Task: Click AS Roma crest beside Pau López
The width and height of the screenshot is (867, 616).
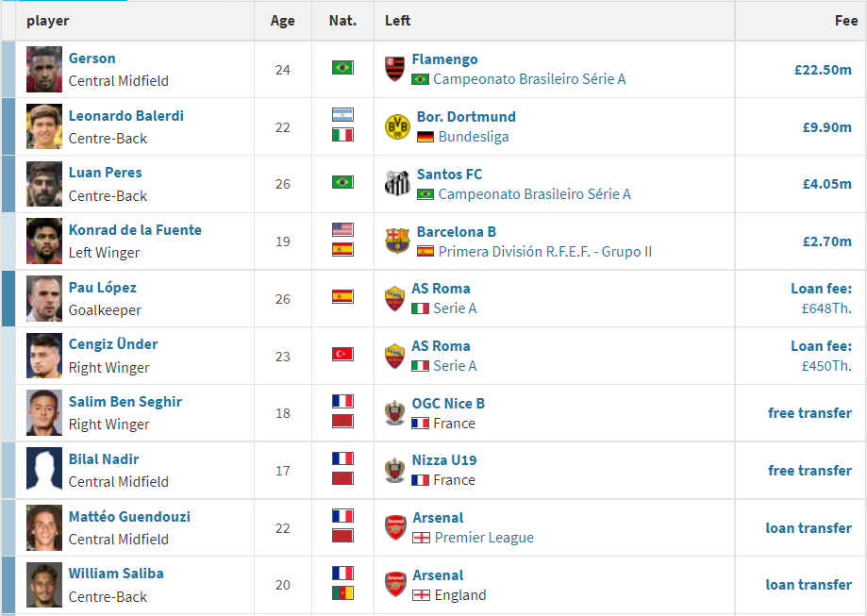Action: click(394, 298)
